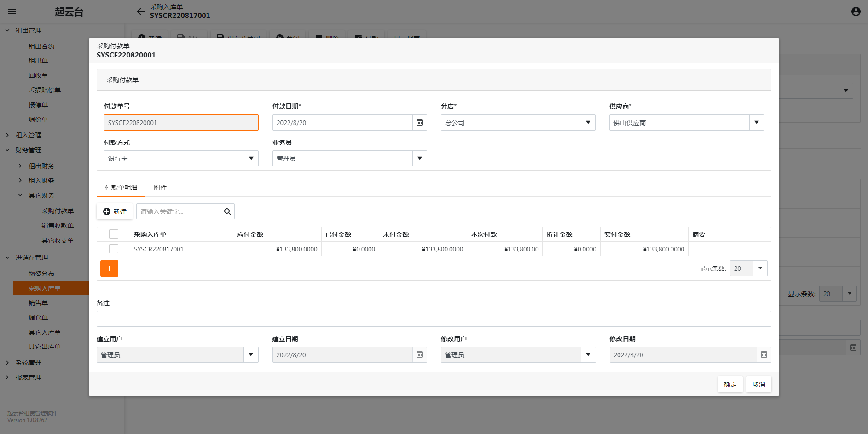Expand the 租入管理 tree section
The image size is (868, 434).
tap(7, 135)
